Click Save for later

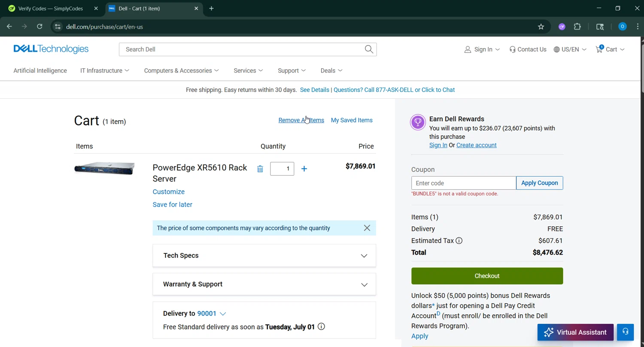click(x=173, y=205)
